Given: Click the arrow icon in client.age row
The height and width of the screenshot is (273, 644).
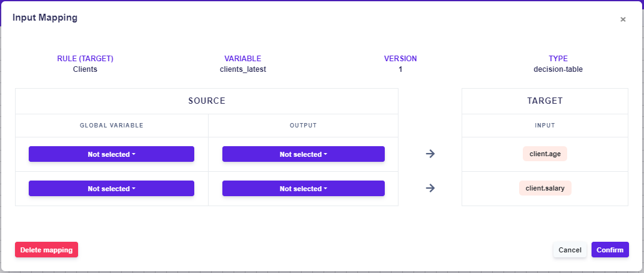Looking at the screenshot, I should (430, 154).
